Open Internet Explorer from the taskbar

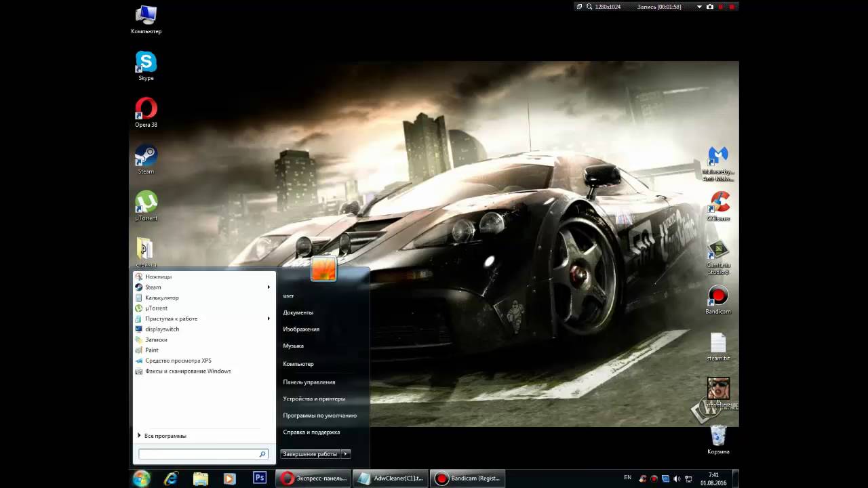coord(171,479)
